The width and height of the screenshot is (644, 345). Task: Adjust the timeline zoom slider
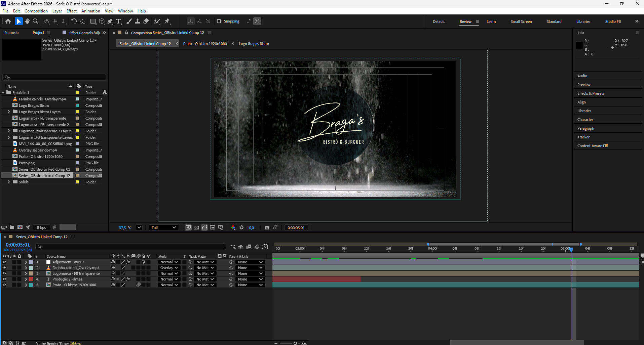click(x=296, y=343)
